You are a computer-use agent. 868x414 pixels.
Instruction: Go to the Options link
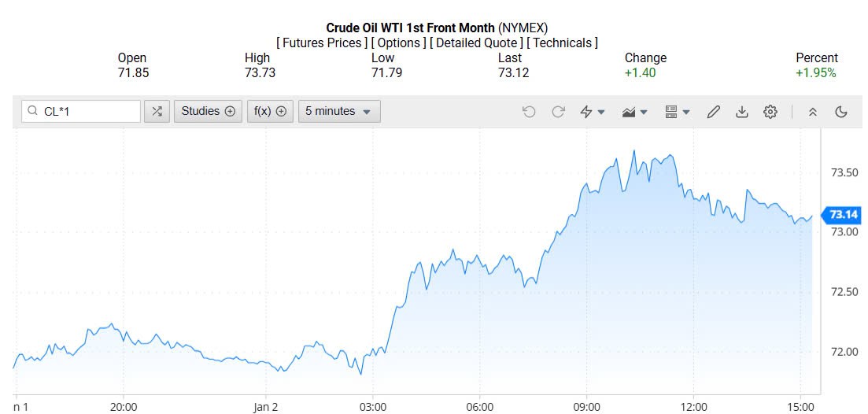399,43
